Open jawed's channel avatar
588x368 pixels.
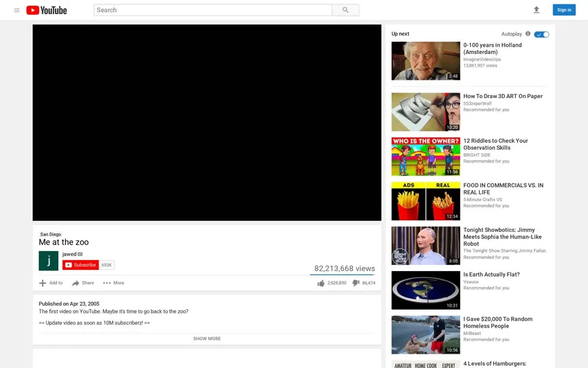tap(48, 261)
